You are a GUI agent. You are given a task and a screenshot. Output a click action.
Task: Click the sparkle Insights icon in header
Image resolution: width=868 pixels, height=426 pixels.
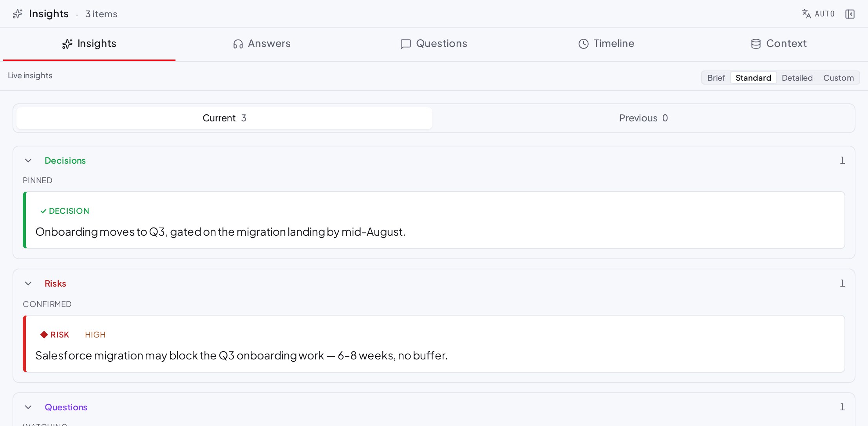pos(18,14)
